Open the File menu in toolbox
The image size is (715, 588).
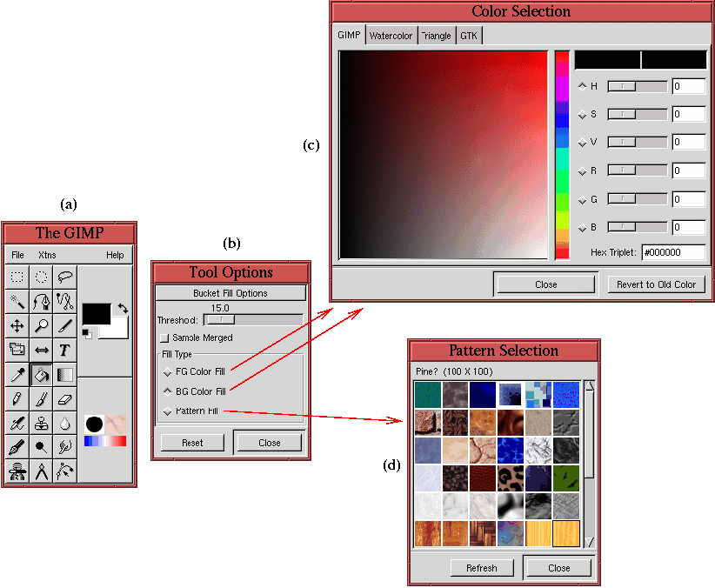[17, 255]
